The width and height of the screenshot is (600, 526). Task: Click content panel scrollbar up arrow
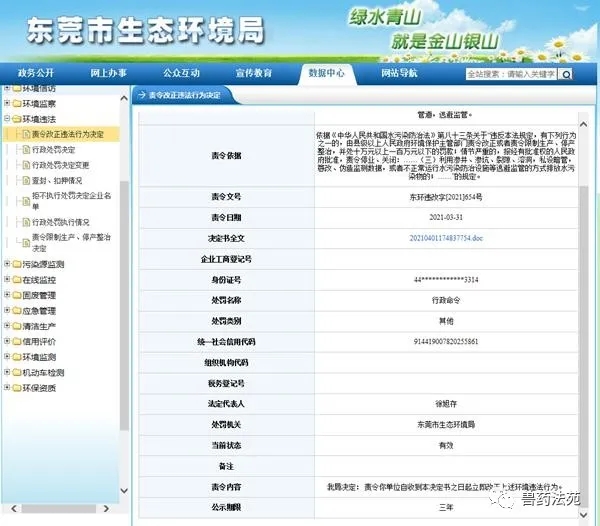[583, 124]
